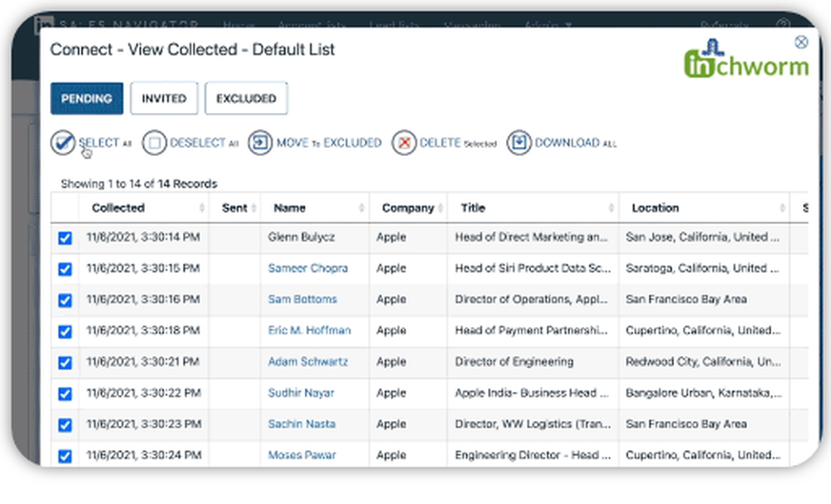Click the Download All icon
Viewport: 831px width, 504px height.
tap(519, 143)
